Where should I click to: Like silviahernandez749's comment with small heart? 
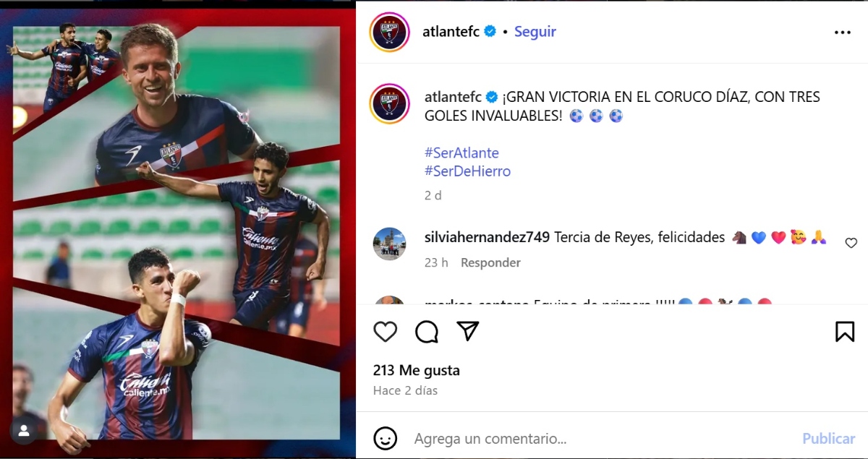[851, 243]
